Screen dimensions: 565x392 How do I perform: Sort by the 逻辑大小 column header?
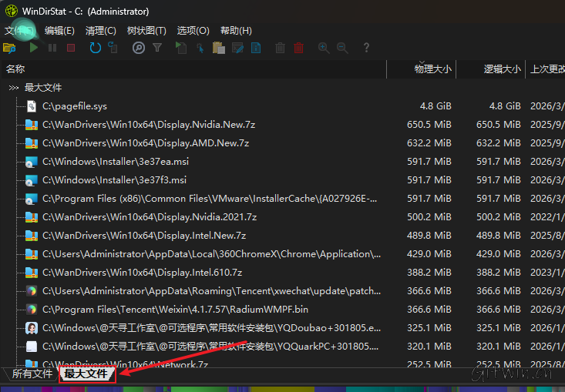[x=502, y=69]
